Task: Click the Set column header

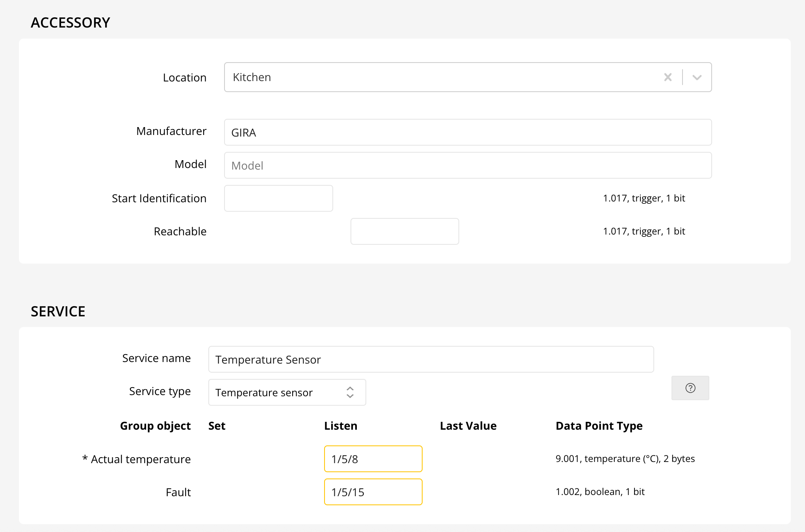Action: pos(217,426)
